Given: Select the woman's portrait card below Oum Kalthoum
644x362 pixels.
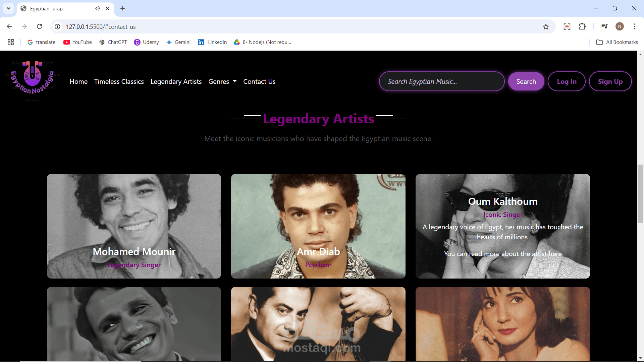Looking at the screenshot, I should (x=502, y=324).
